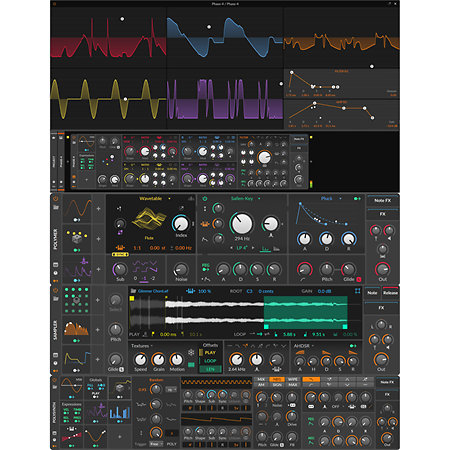The image size is (450, 450).
Task: Toggle the Polysynth device power icon
Action: click(x=55, y=380)
